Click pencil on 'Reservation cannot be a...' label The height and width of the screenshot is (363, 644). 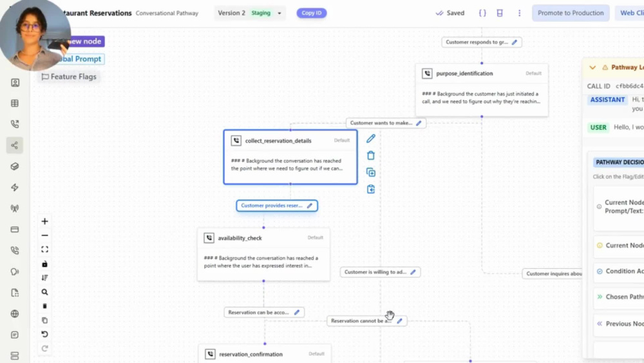click(400, 320)
